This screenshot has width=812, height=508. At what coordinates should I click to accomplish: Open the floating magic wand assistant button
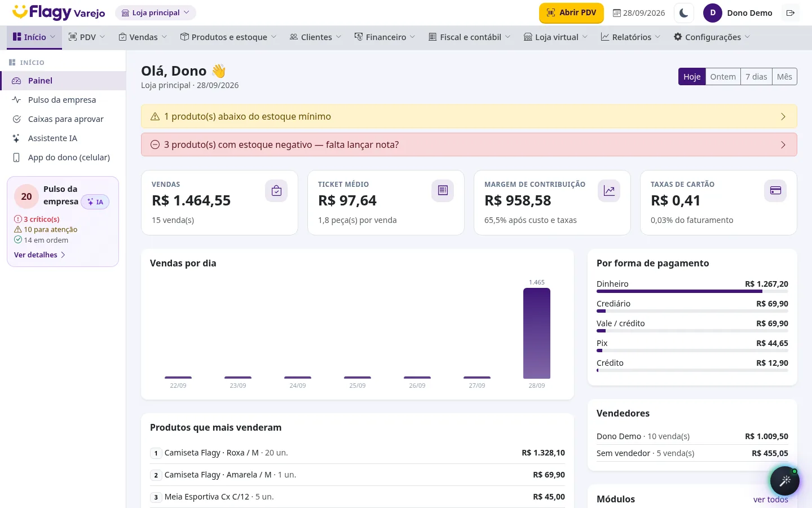[785, 481]
